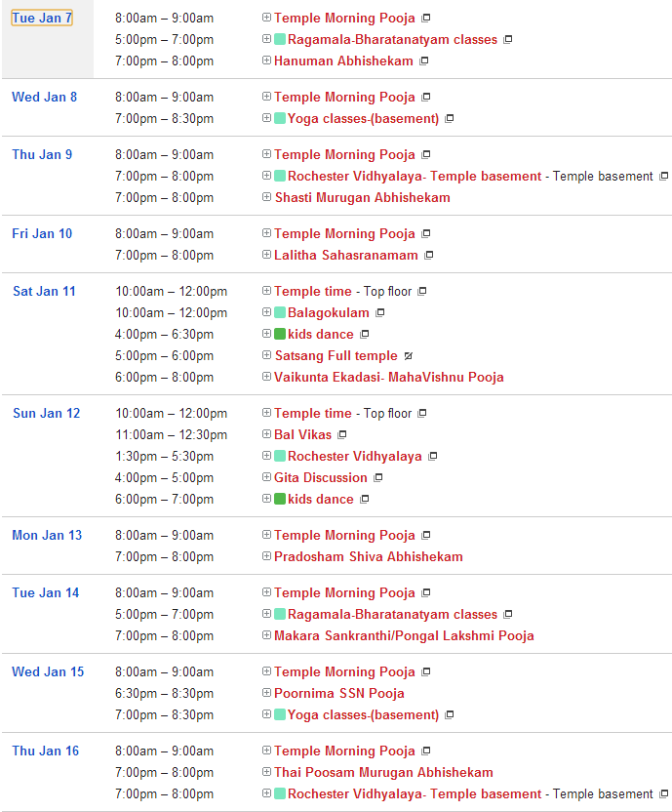
Task: Open Temple time event on Sun Jan 12
Action: coord(312,414)
